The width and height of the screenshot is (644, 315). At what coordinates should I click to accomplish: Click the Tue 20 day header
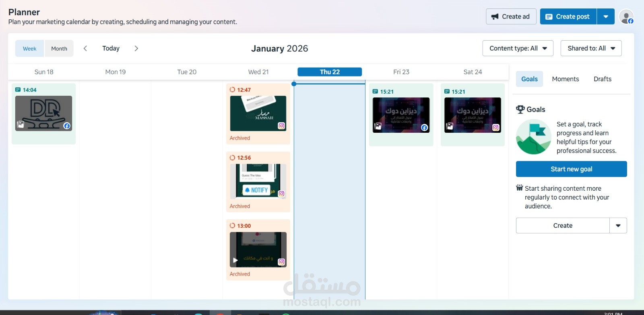[187, 72]
